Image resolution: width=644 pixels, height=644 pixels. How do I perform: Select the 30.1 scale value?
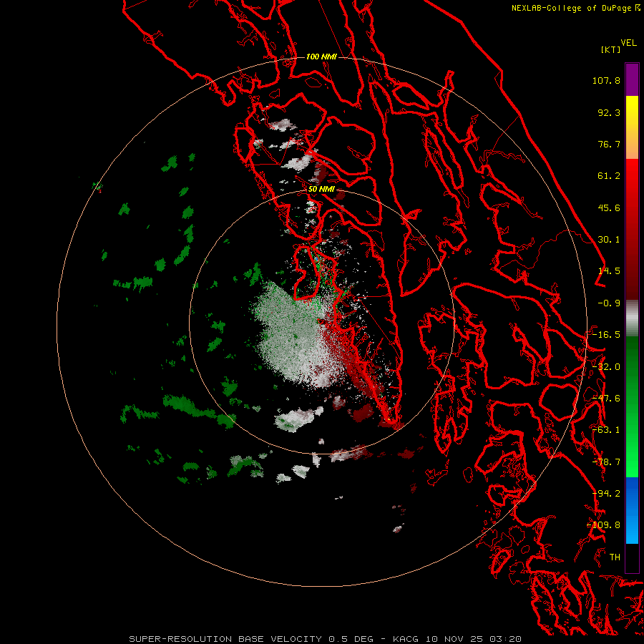(x=609, y=240)
